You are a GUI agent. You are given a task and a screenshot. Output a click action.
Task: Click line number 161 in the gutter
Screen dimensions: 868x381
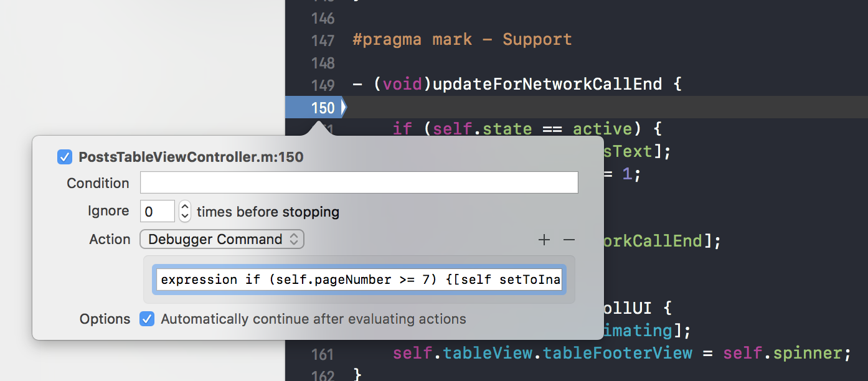323,354
